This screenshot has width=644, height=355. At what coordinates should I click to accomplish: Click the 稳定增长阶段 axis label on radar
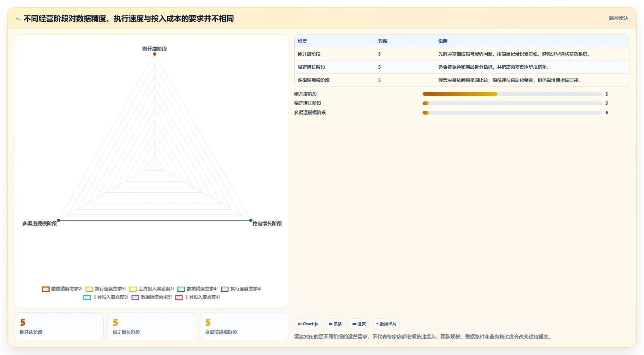267,224
